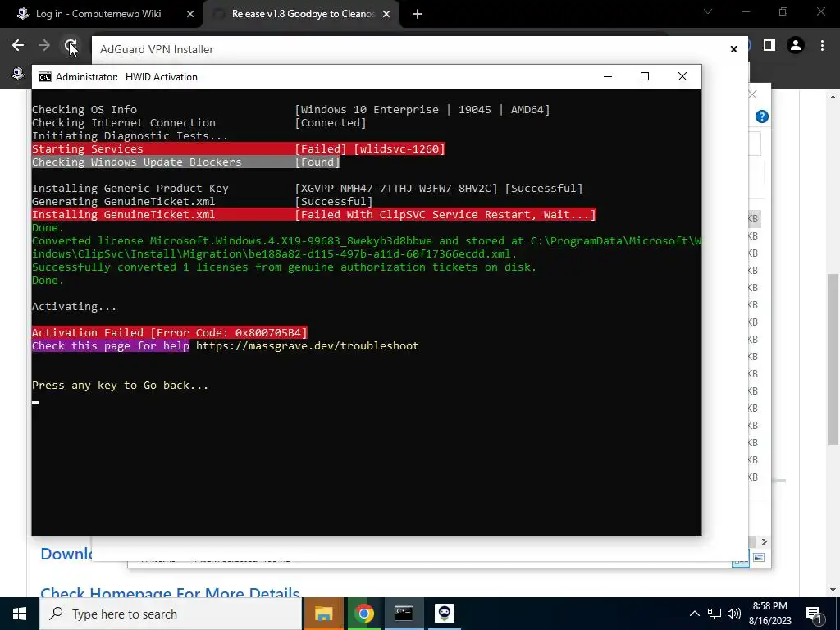Open the Command Prompt taskbar icon
This screenshot has width=840, height=630.
coord(404,614)
